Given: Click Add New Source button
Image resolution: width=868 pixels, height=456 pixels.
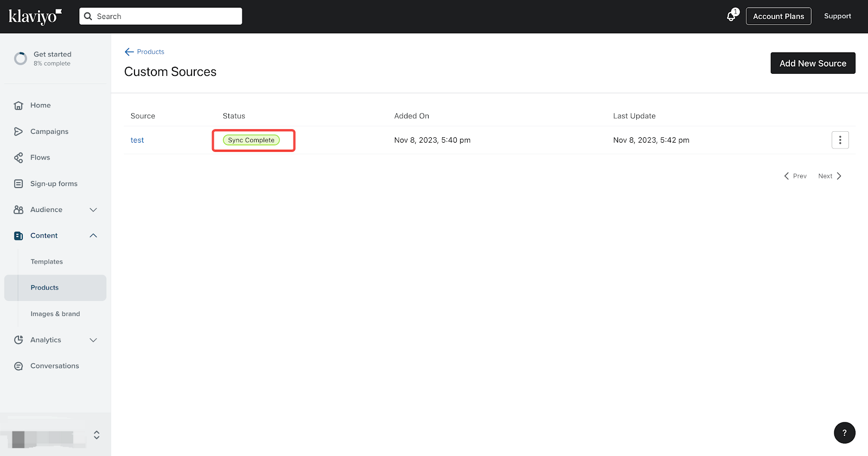Looking at the screenshot, I should tap(813, 63).
